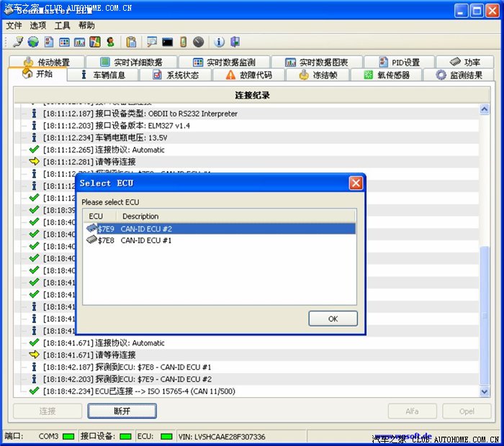504x446 pixels.
Task: Open the 工具 menu
Action: tap(63, 25)
